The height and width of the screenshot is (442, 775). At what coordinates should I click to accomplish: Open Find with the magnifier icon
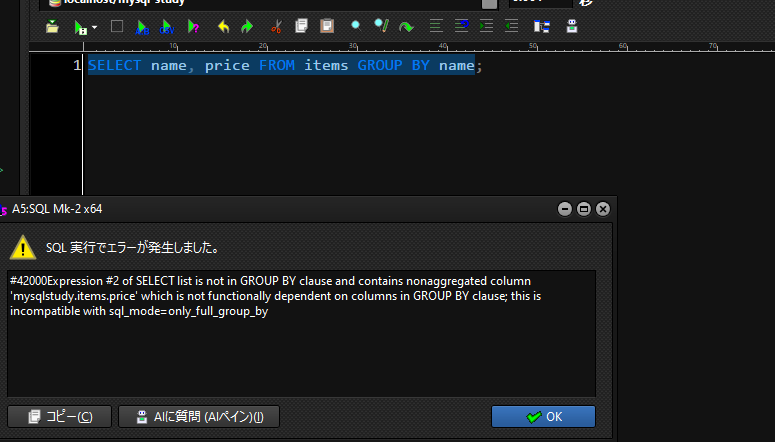[x=355, y=26]
